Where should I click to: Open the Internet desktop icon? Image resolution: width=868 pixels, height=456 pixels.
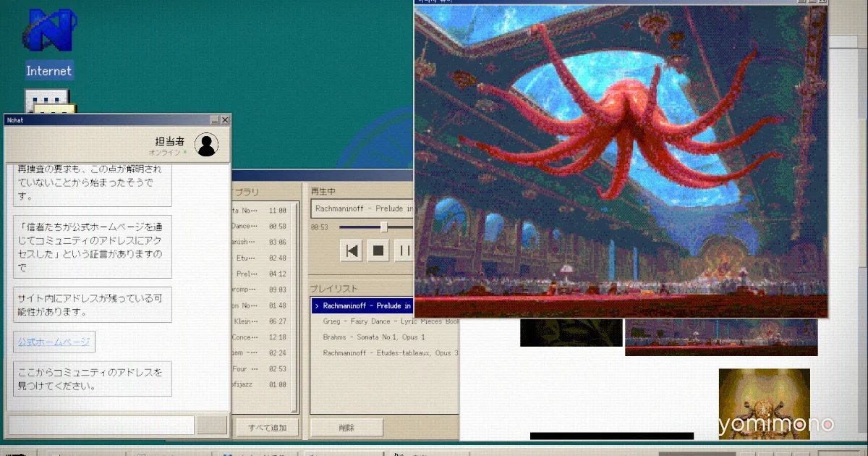point(48,43)
